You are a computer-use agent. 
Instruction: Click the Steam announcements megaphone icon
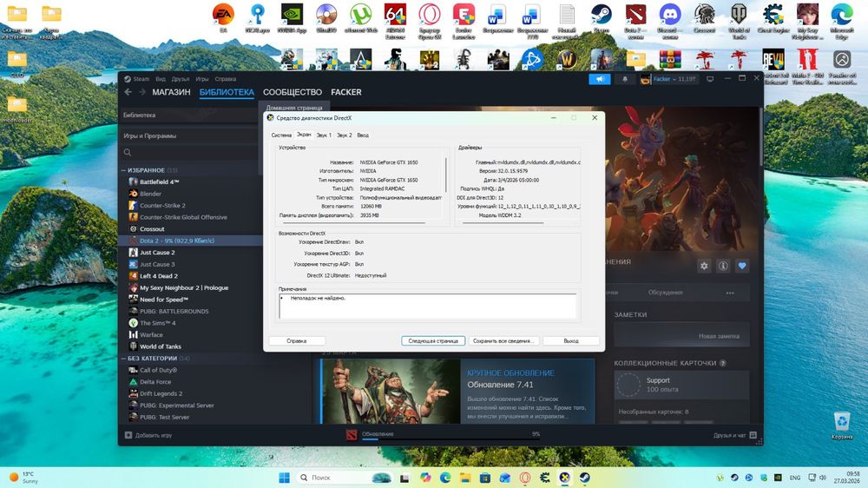600,79
